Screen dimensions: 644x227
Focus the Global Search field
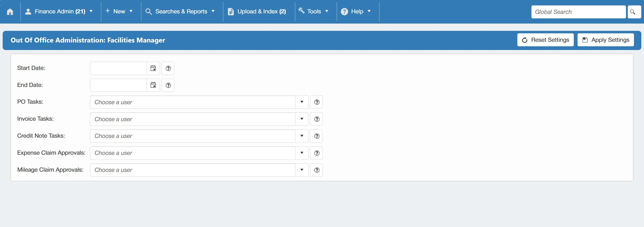(578, 12)
